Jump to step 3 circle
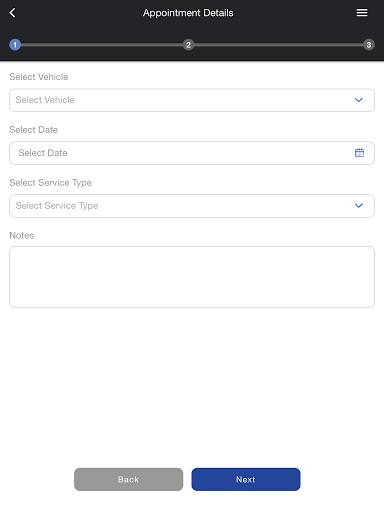384x512 pixels. coord(369,45)
